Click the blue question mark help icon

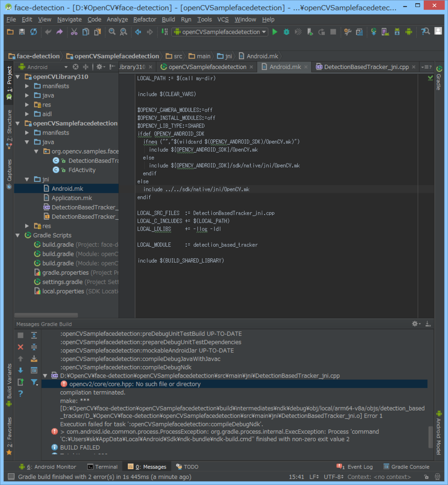[x=20, y=394]
